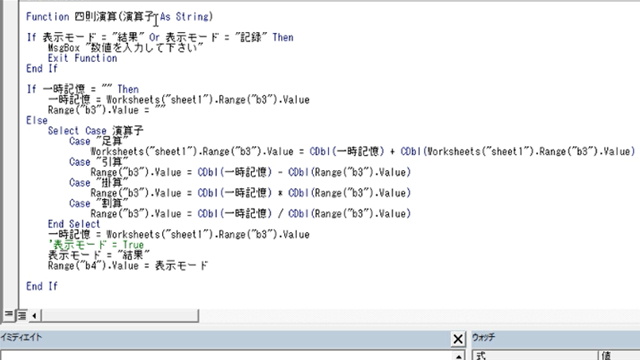Click the Select Case 演算子 line
This screenshot has height=360, width=640.
96,131
